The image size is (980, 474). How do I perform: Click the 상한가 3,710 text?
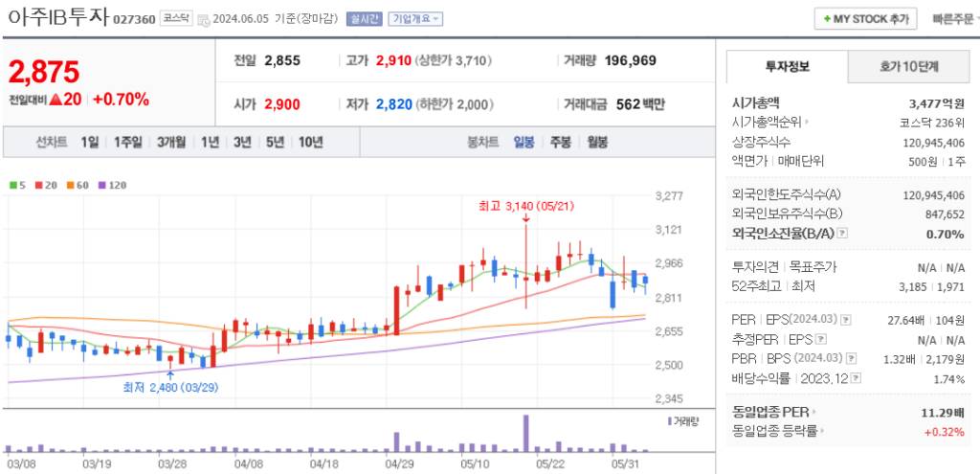453,60
